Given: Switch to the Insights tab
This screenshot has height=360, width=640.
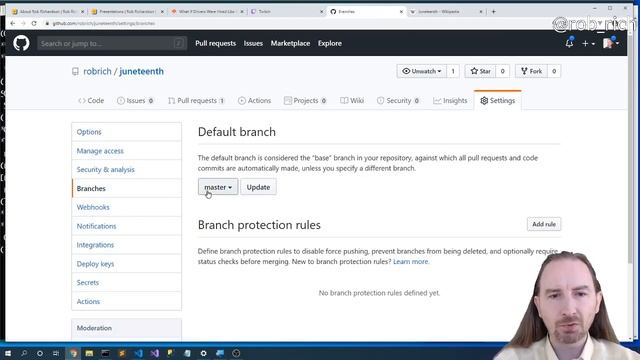Looking at the screenshot, I should tap(450, 100).
